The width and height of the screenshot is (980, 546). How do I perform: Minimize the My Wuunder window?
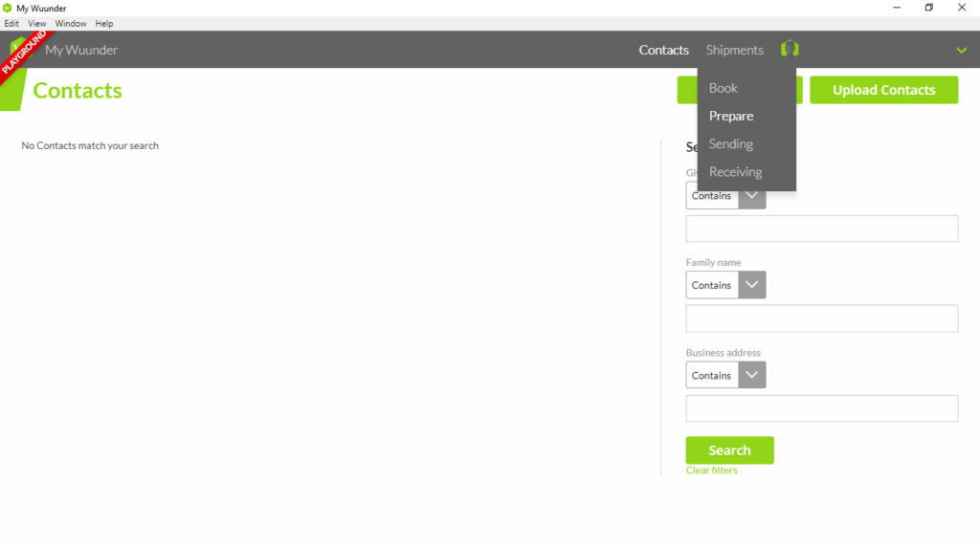[896, 8]
